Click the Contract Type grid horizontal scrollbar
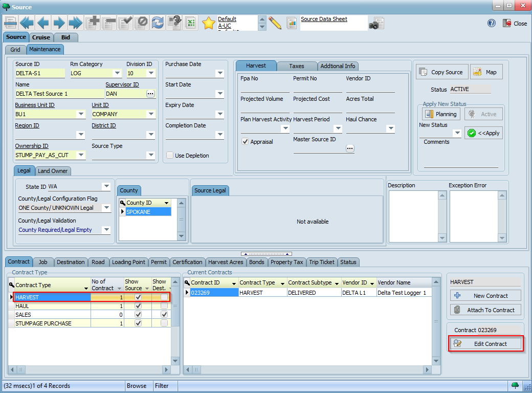 click(x=89, y=369)
